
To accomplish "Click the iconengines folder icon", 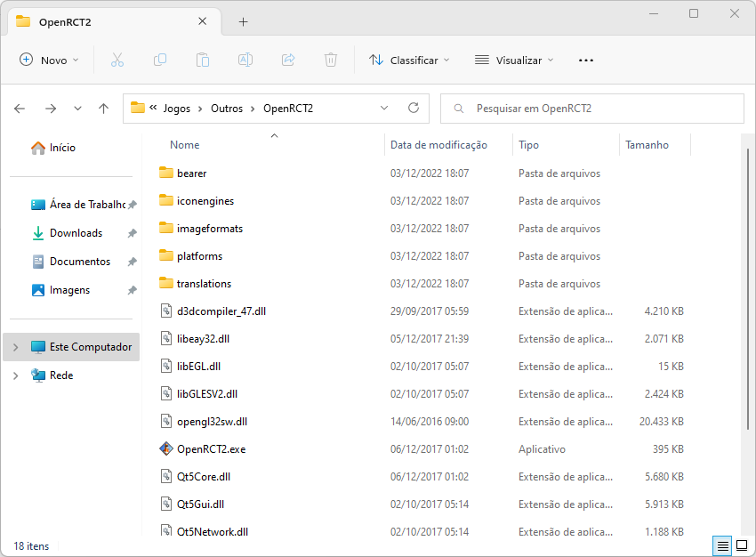I will click(x=165, y=200).
